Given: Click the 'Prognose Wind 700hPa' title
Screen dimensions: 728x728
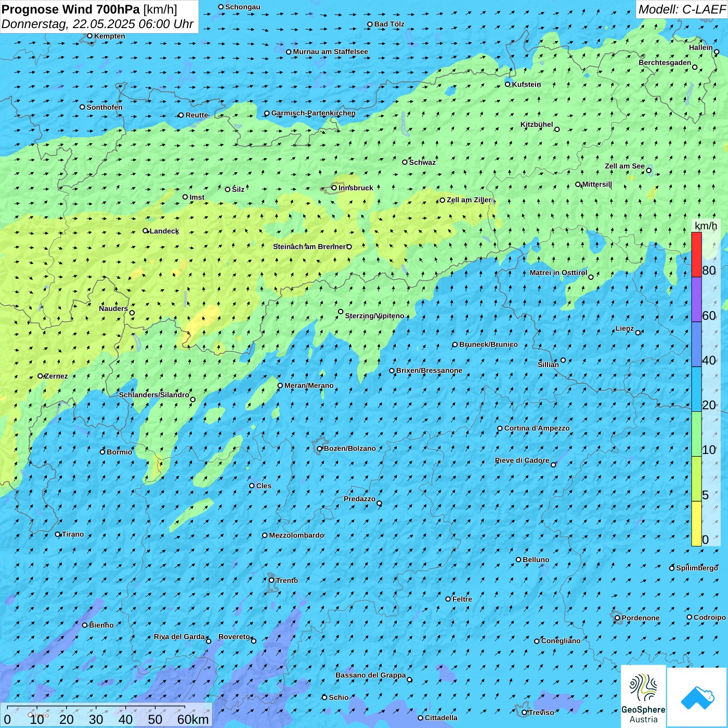Looking at the screenshot, I should tap(71, 9).
